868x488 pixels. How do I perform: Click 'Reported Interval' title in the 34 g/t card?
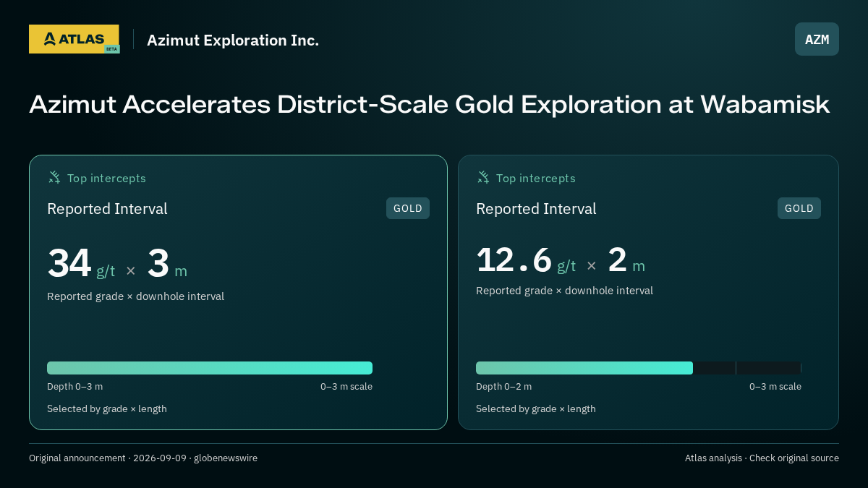coord(107,209)
